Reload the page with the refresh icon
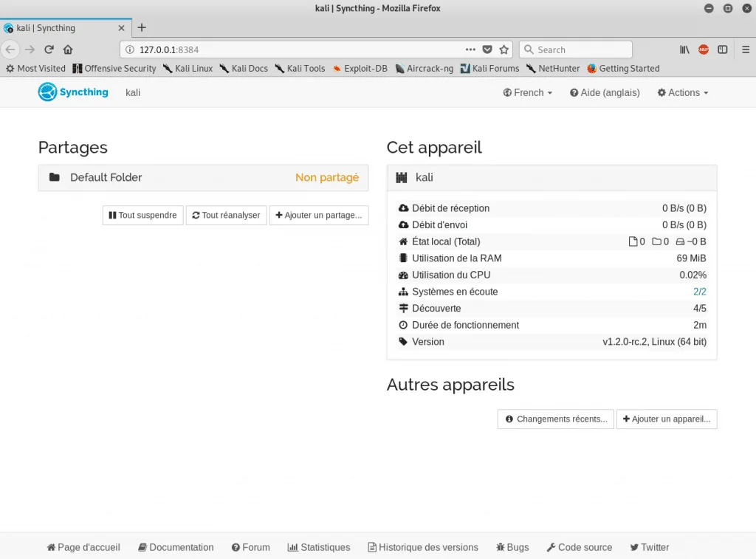 point(49,49)
